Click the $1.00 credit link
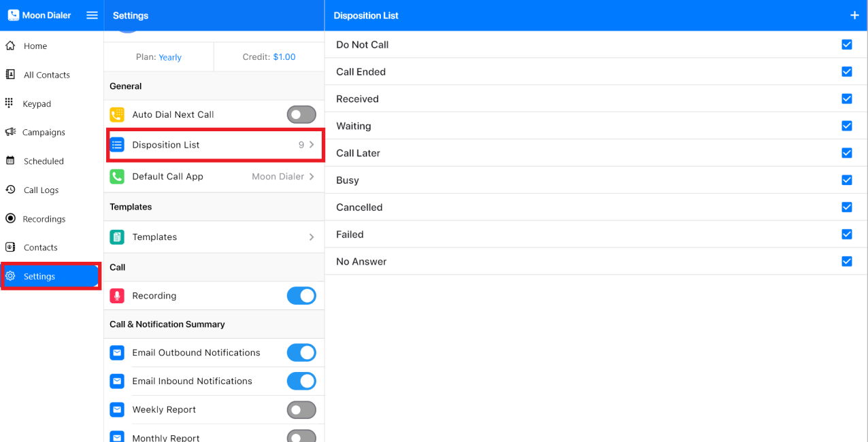The width and height of the screenshot is (868, 442). pyautogui.click(x=284, y=57)
